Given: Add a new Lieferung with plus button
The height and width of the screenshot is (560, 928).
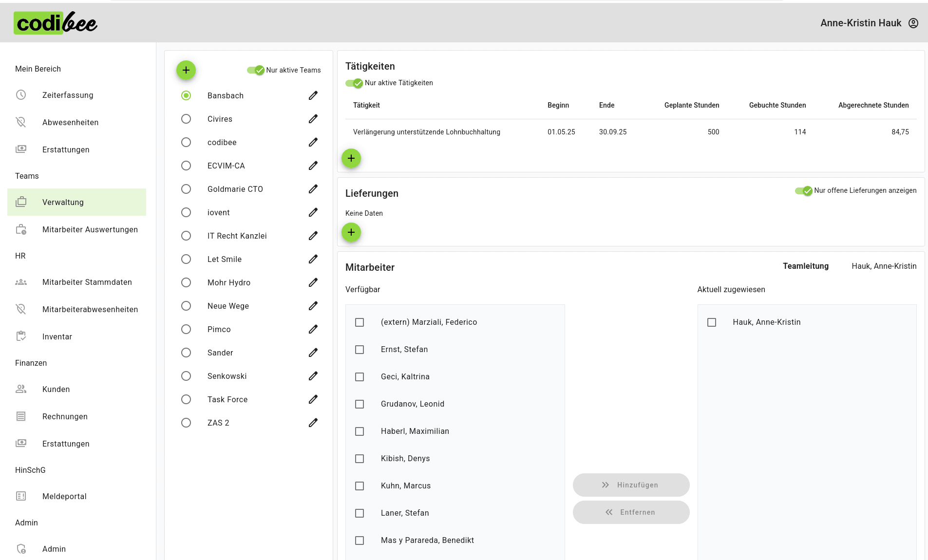Looking at the screenshot, I should click(x=351, y=232).
